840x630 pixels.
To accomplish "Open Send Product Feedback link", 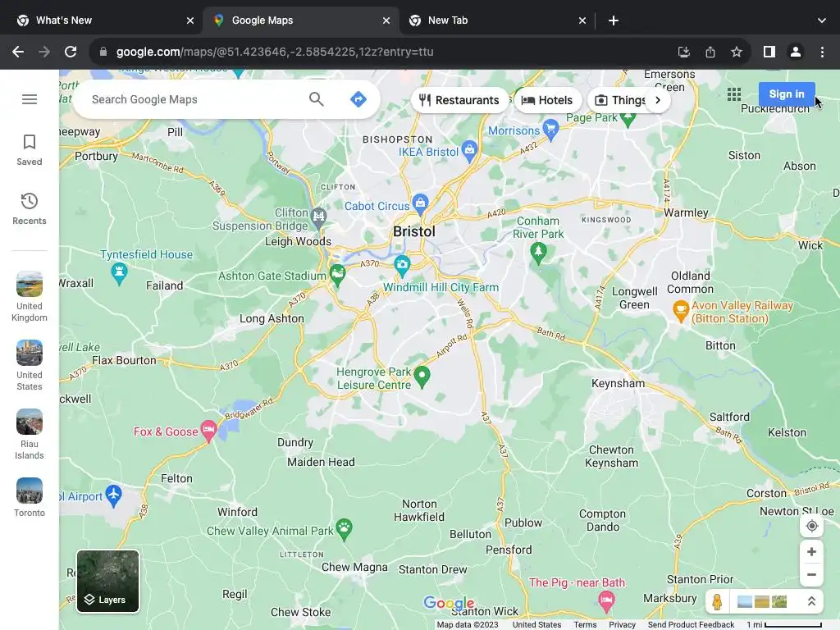I will (x=691, y=624).
